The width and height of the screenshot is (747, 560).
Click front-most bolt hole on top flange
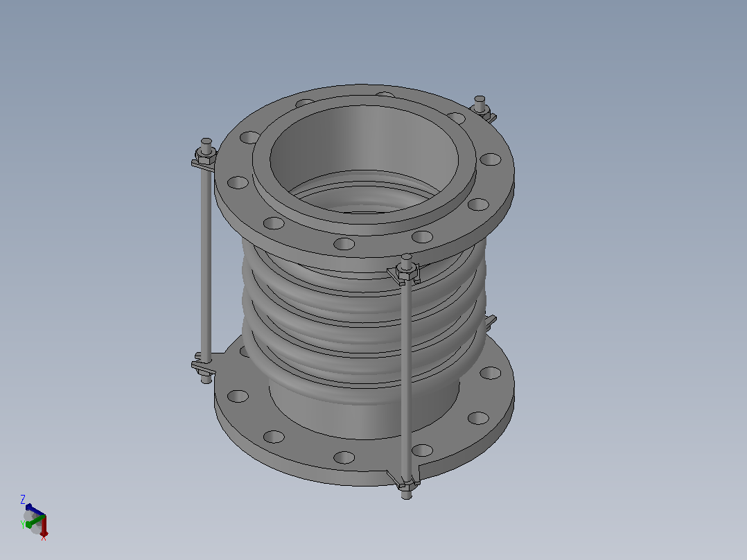344,244
